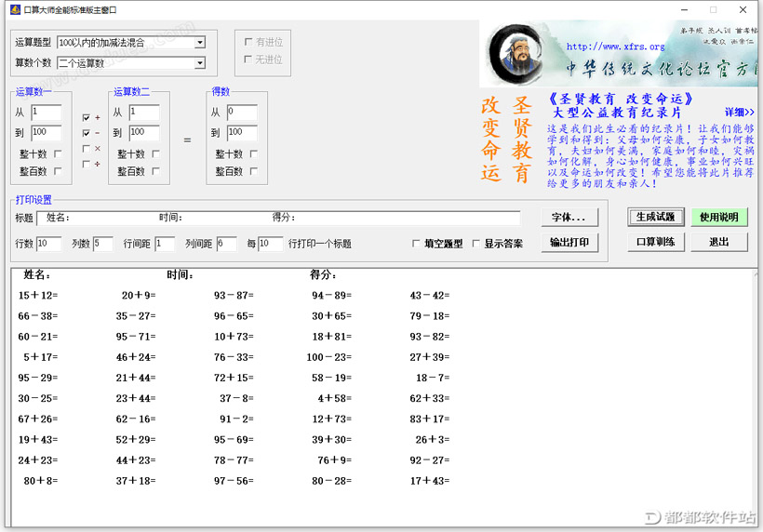The width and height of the screenshot is (763, 532).
Task: Enable the multiplication (×) operator checkbox
Action: (x=87, y=148)
